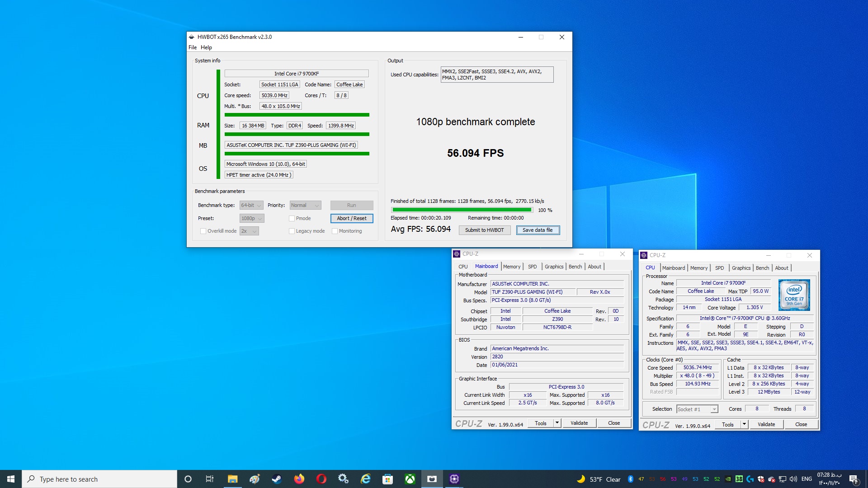Open Task View on the taskbar

[210, 479]
